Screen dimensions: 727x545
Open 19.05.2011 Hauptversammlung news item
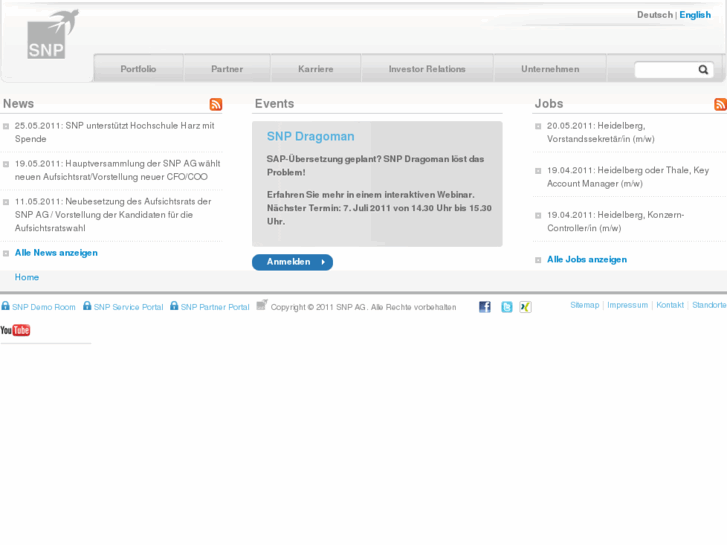click(x=117, y=170)
